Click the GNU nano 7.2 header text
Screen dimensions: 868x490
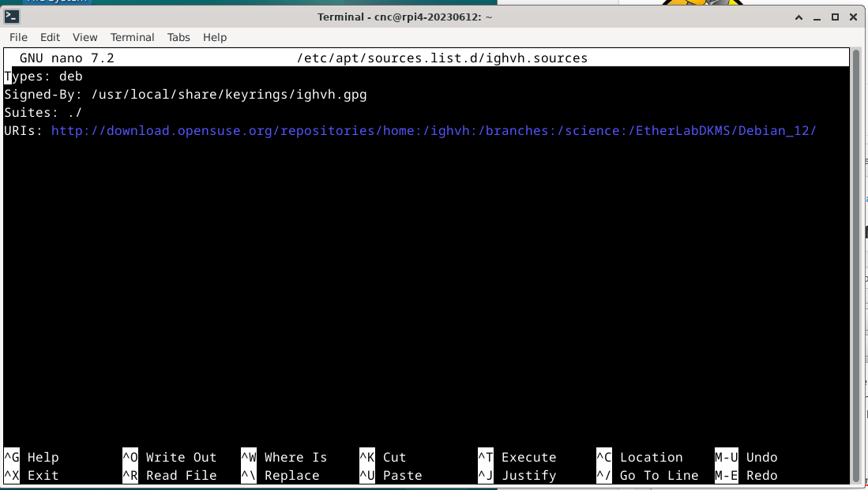(x=67, y=58)
